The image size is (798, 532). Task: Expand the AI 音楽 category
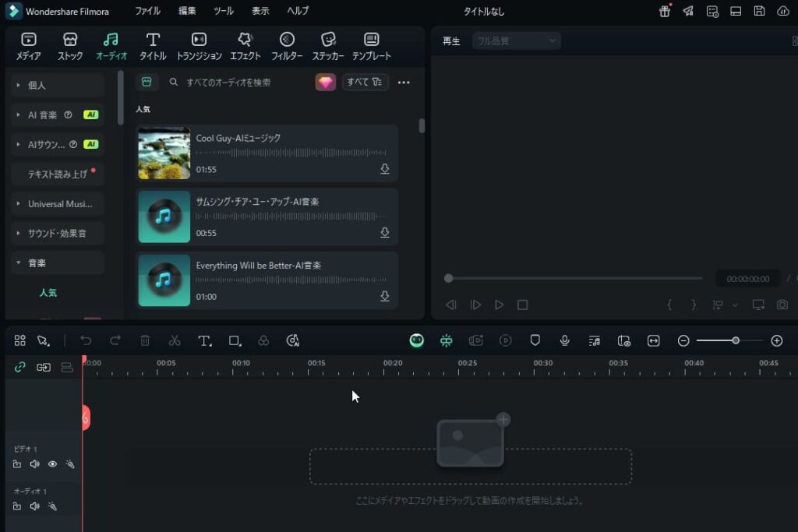[x=58, y=115]
